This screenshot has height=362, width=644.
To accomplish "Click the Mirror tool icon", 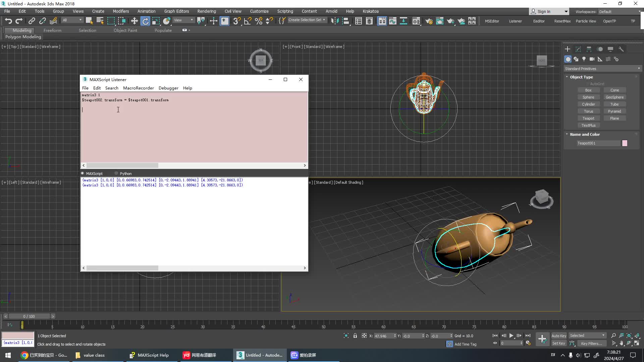I will coord(335,21).
